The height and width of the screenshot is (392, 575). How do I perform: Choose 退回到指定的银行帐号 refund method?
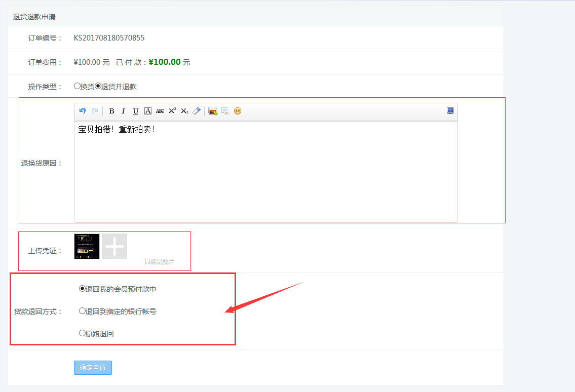click(x=82, y=311)
